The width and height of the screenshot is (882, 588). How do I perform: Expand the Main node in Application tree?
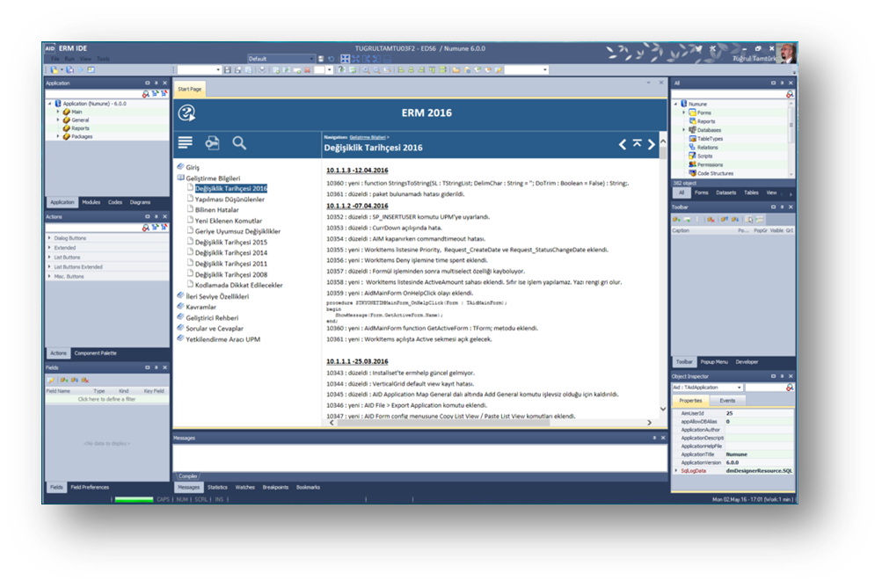point(58,112)
